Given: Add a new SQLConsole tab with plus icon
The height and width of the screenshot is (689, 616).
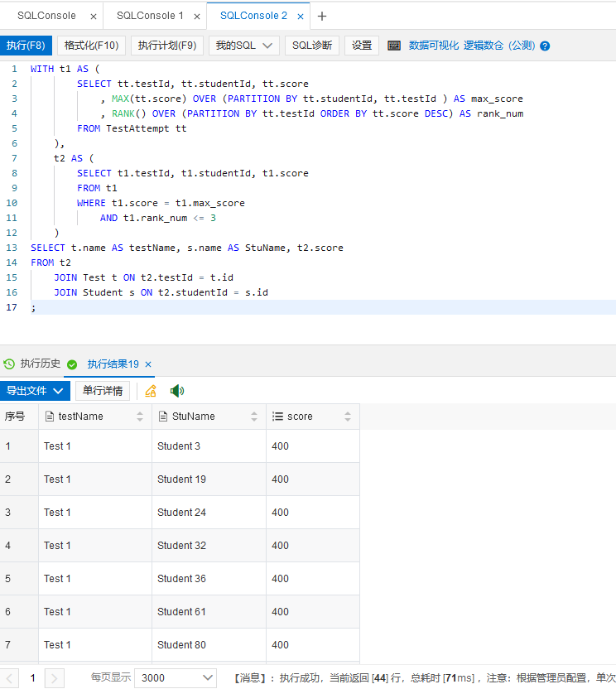Looking at the screenshot, I should pyautogui.click(x=322, y=16).
